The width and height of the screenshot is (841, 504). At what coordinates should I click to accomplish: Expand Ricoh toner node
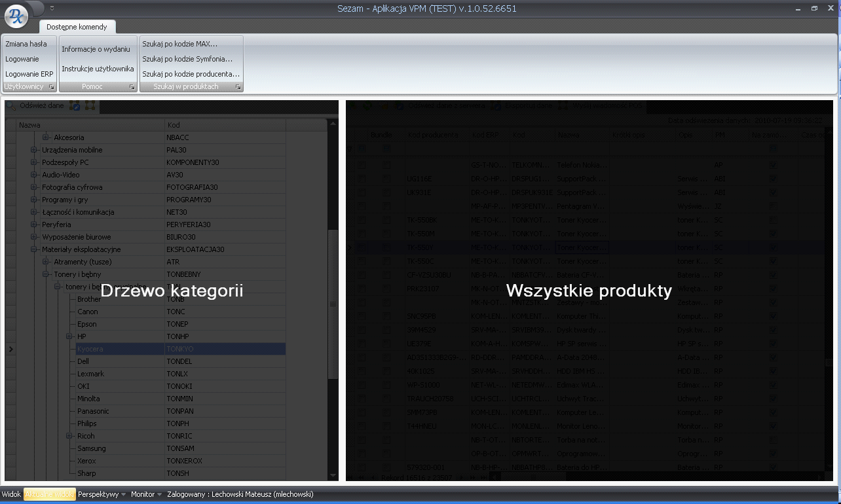click(69, 436)
